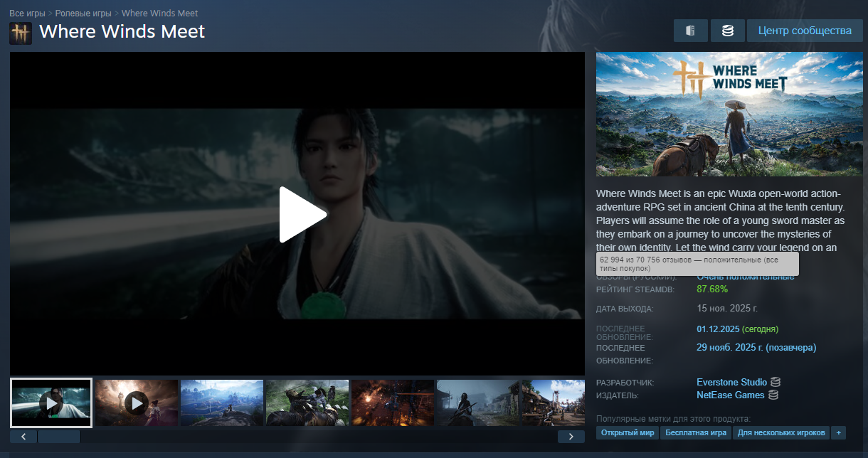Click the Where Winds Meet game logo icon

(20, 33)
